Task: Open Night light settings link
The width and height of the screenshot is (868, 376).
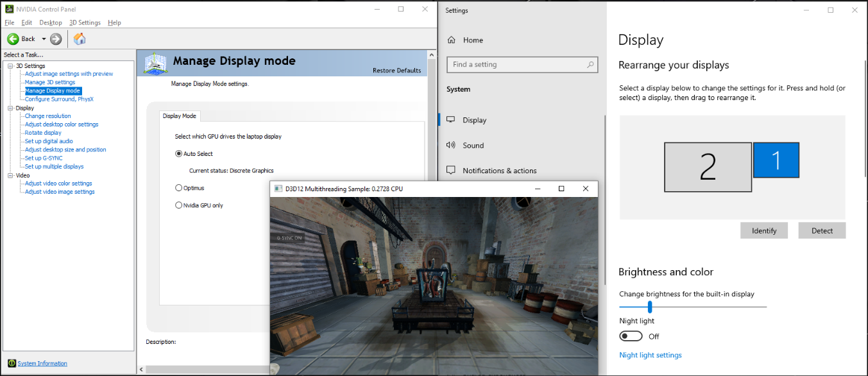Action: click(651, 355)
